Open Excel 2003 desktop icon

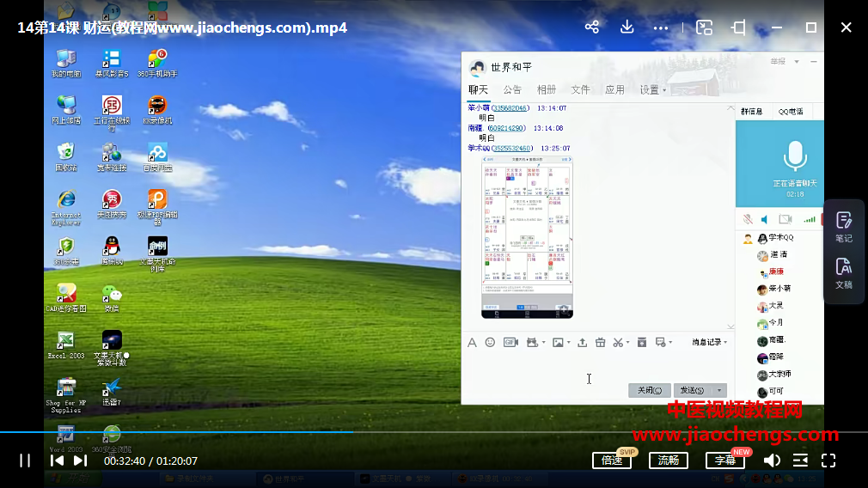click(x=66, y=345)
